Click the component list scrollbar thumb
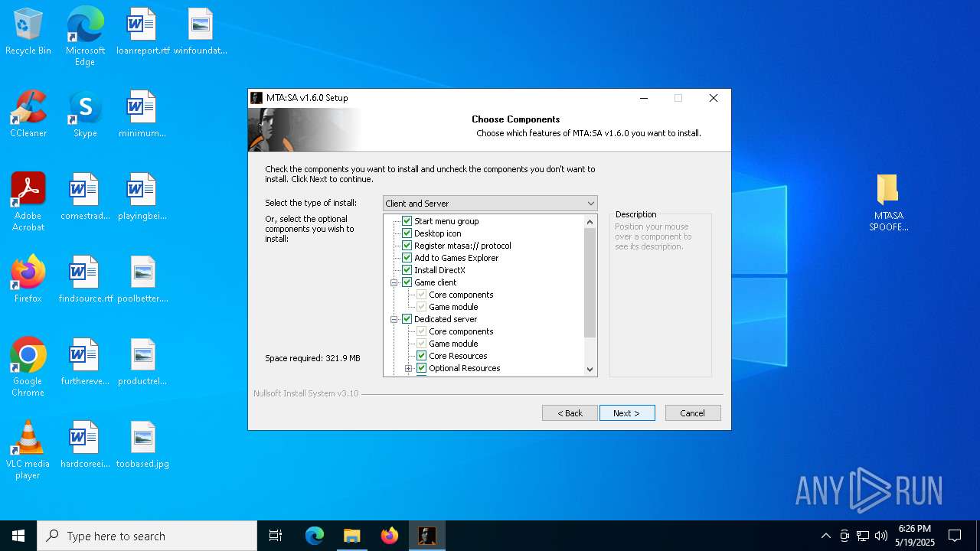The width and height of the screenshot is (980, 551). 590,282
